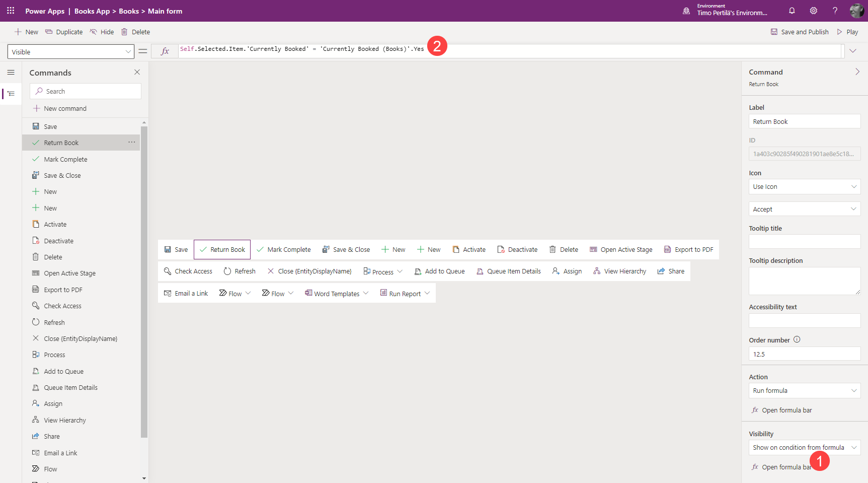868x483 pixels.
Task: Select Mark Complete in the commands list
Action: 65,159
